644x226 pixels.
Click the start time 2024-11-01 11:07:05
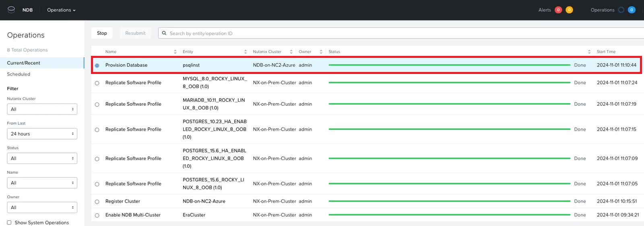pos(617,183)
